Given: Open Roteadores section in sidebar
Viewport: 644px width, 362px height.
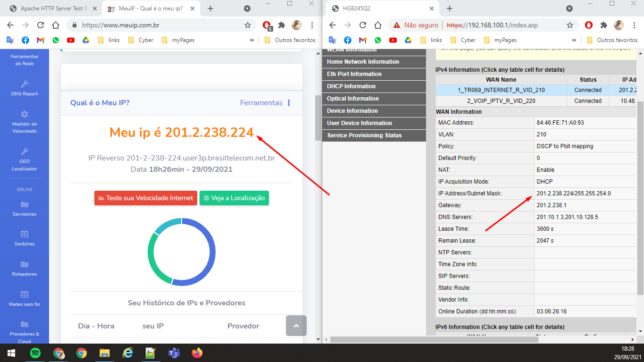Looking at the screenshot, I should 25,268.
